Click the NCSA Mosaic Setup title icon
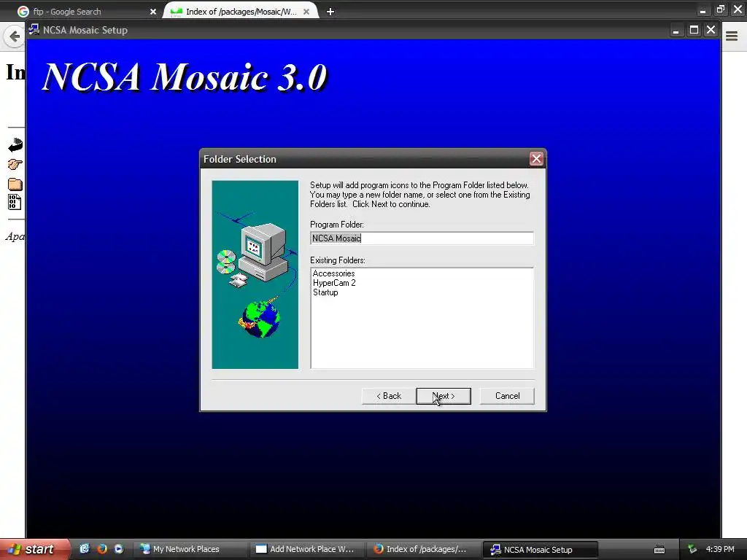 tap(34, 29)
